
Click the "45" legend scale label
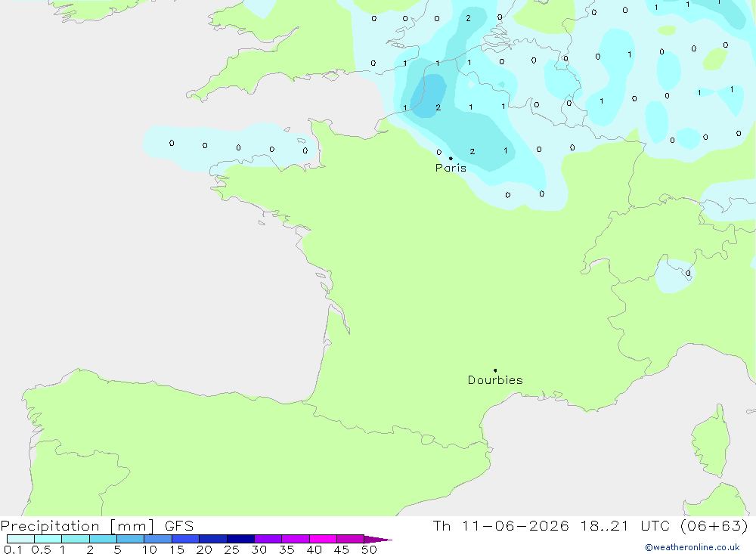[x=342, y=549]
